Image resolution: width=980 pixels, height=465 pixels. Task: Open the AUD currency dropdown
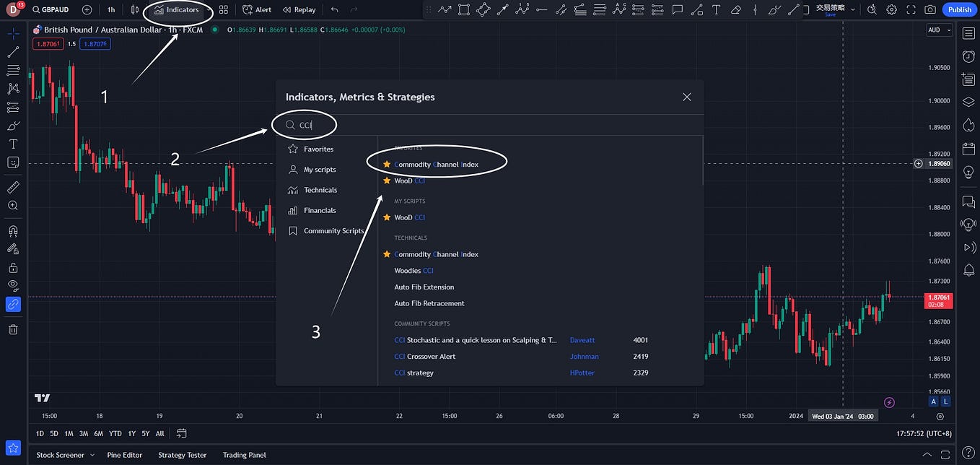[940, 30]
